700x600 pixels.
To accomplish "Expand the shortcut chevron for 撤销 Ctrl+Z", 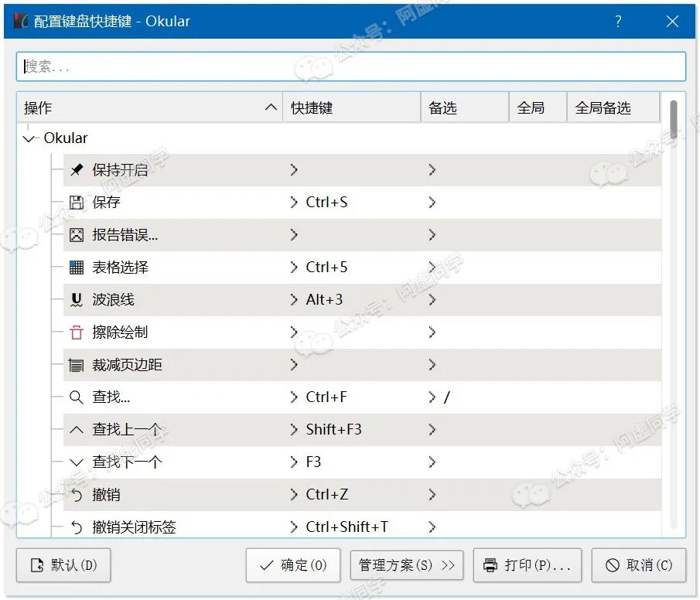I will tap(293, 495).
